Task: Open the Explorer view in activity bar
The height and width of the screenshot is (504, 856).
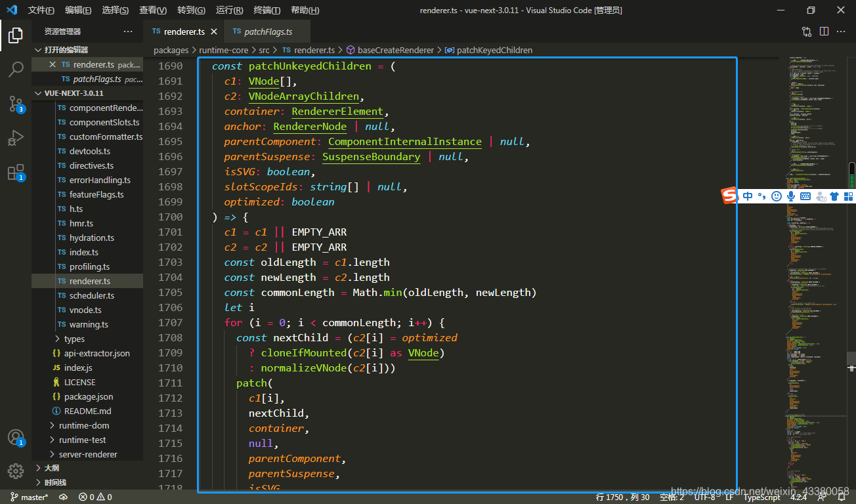Action: (x=16, y=35)
